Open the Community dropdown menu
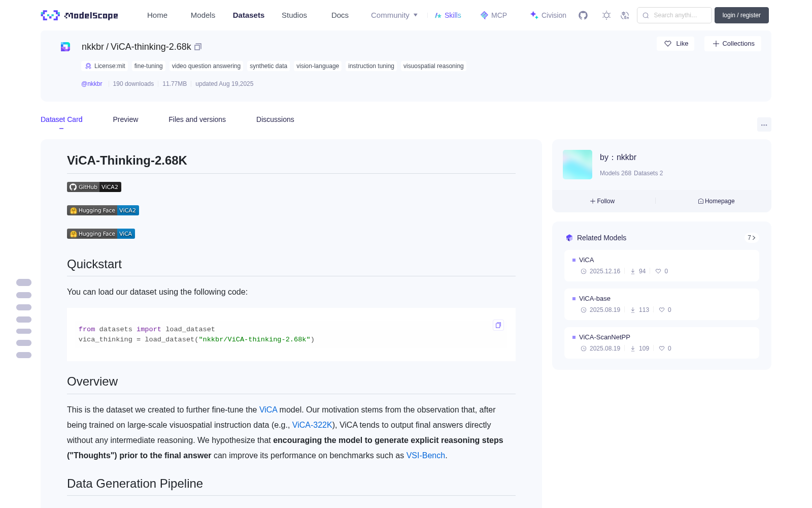 pos(394,15)
